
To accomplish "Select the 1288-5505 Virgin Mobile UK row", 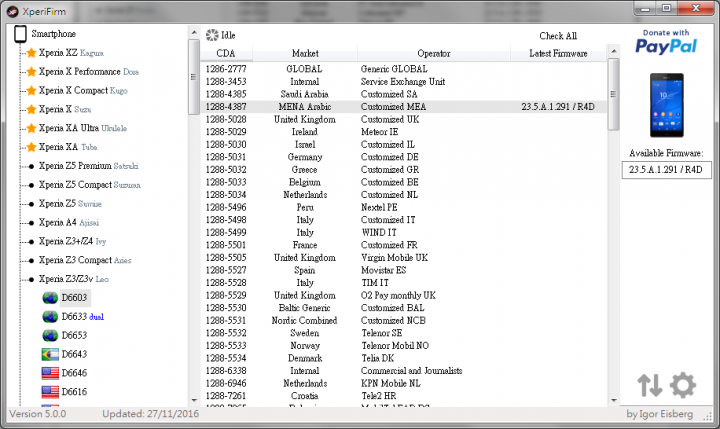I will point(404,258).
